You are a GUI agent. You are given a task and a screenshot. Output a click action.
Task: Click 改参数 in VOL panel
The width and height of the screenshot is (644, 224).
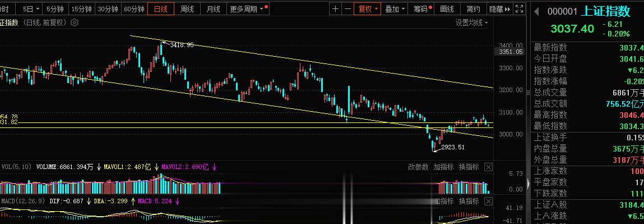(x=418, y=167)
